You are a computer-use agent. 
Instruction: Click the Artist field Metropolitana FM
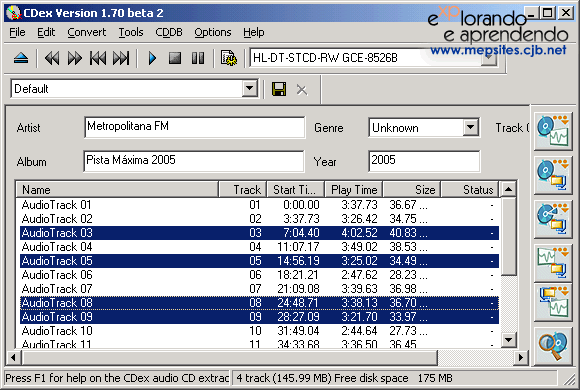pyautogui.click(x=195, y=127)
